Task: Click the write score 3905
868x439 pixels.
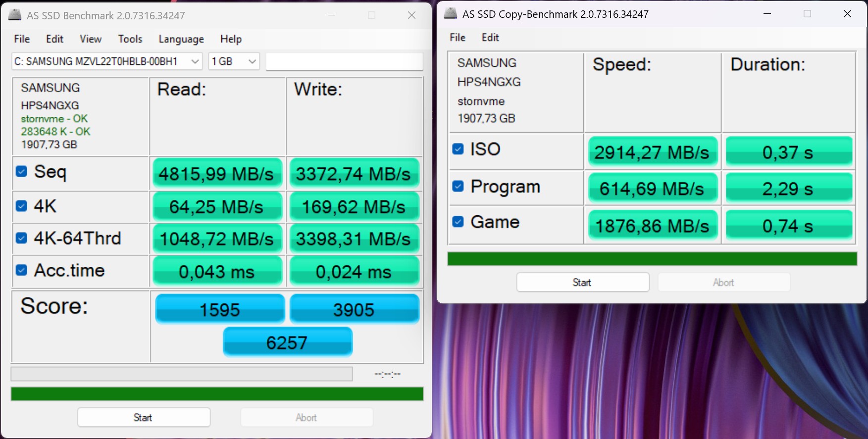Action: point(354,309)
